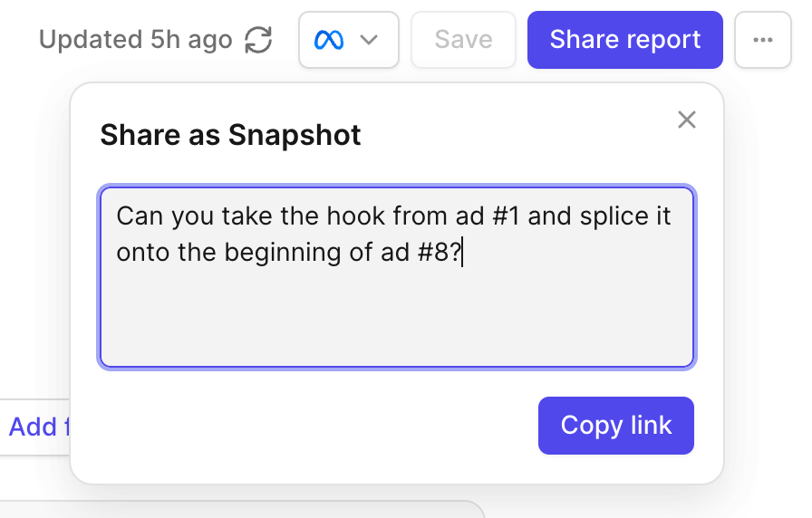Close the Share as Snapshot popup

coord(687,120)
